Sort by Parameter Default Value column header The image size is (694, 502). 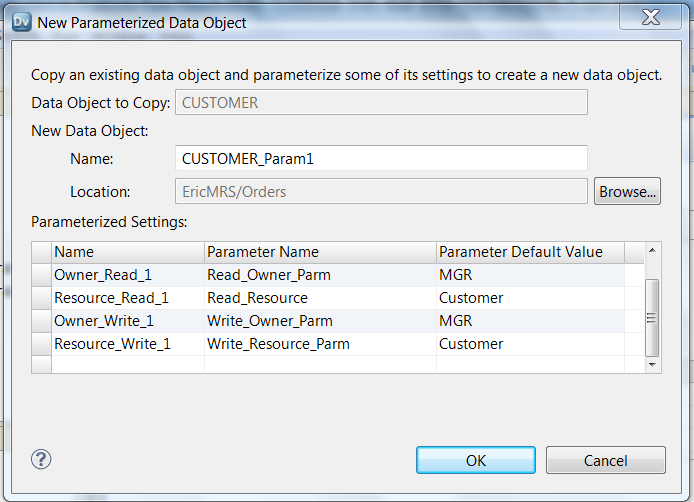pyautogui.click(x=530, y=252)
